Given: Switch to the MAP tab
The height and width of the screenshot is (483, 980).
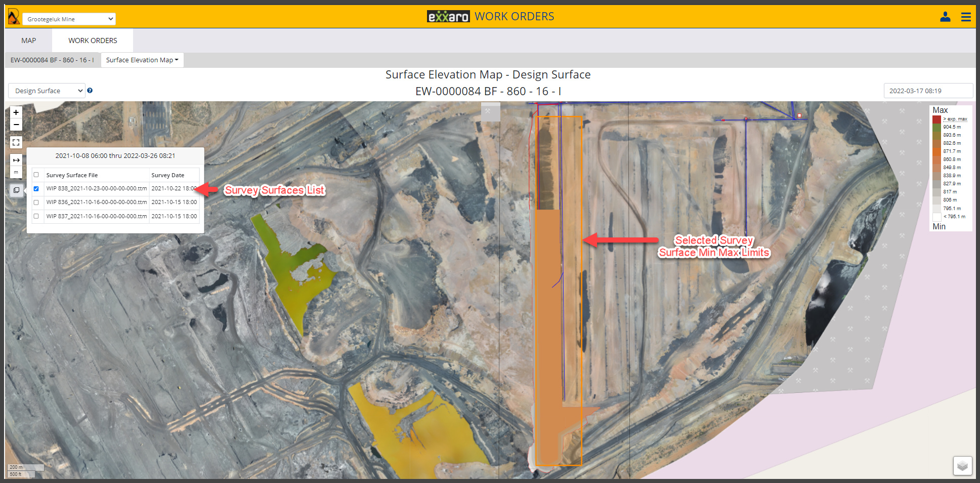Looking at the screenshot, I should (x=29, y=41).
